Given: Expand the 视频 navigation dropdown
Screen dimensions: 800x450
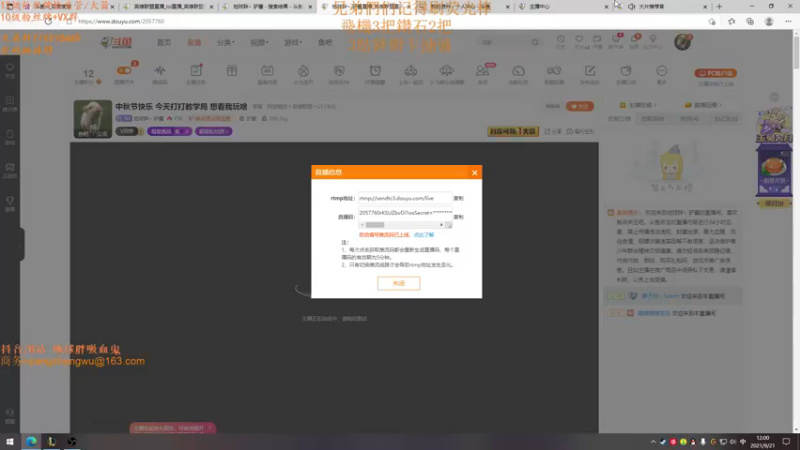Looking at the screenshot, I should [x=259, y=43].
